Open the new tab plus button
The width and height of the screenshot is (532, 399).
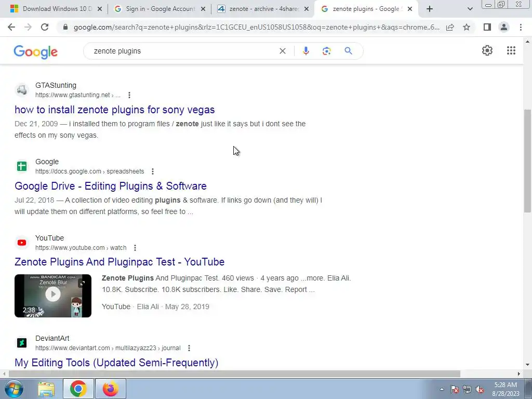click(x=430, y=9)
